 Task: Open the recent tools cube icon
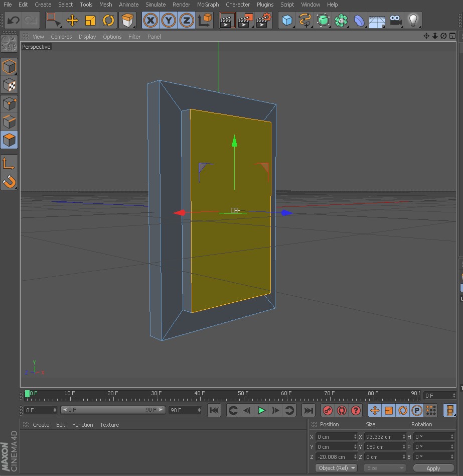[x=127, y=21]
